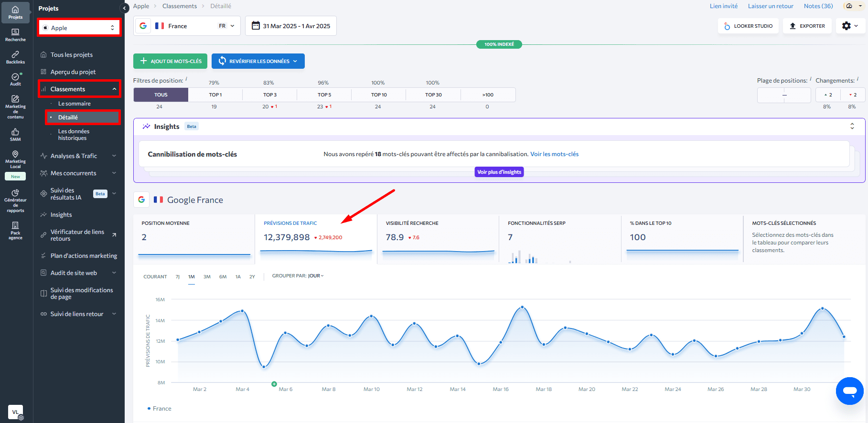This screenshot has height=423, width=868.
Task: Select the >100 position filter
Action: pos(488,95)
